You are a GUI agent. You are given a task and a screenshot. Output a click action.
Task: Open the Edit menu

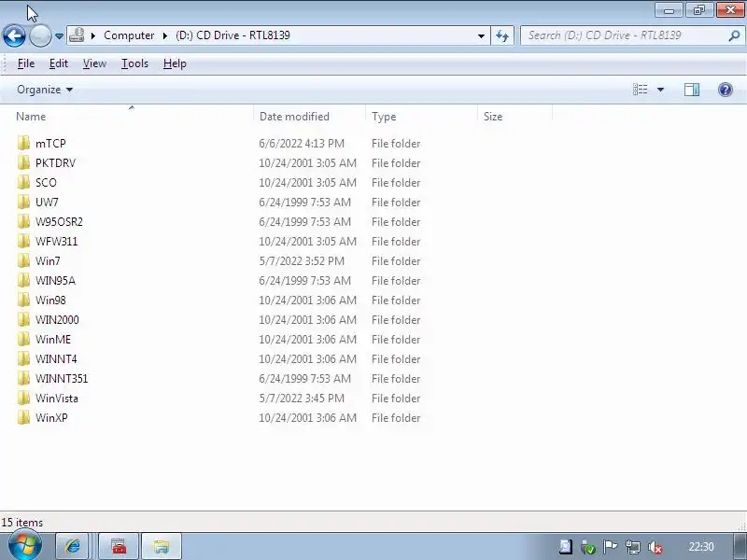[59, 63]
